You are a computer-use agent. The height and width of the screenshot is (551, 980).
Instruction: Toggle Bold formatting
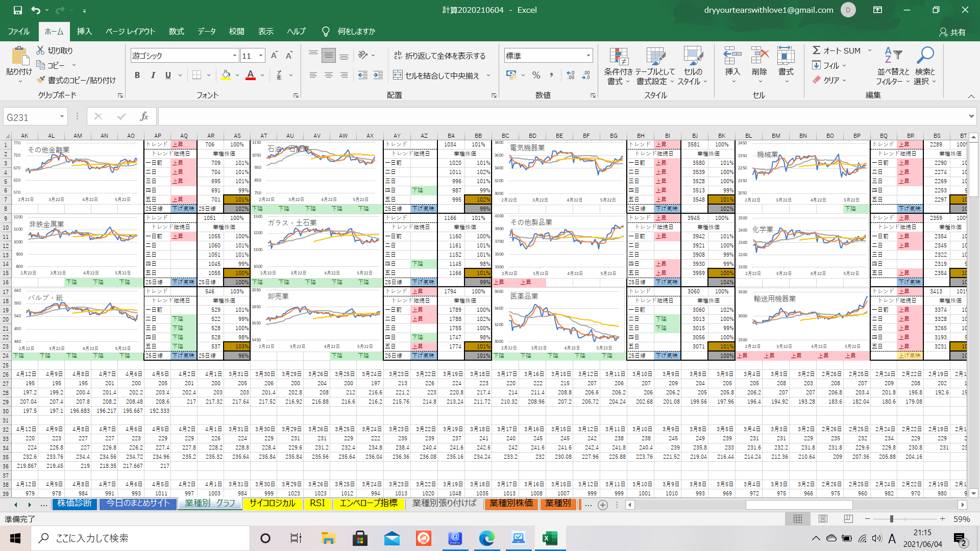(x=137, y=76)
